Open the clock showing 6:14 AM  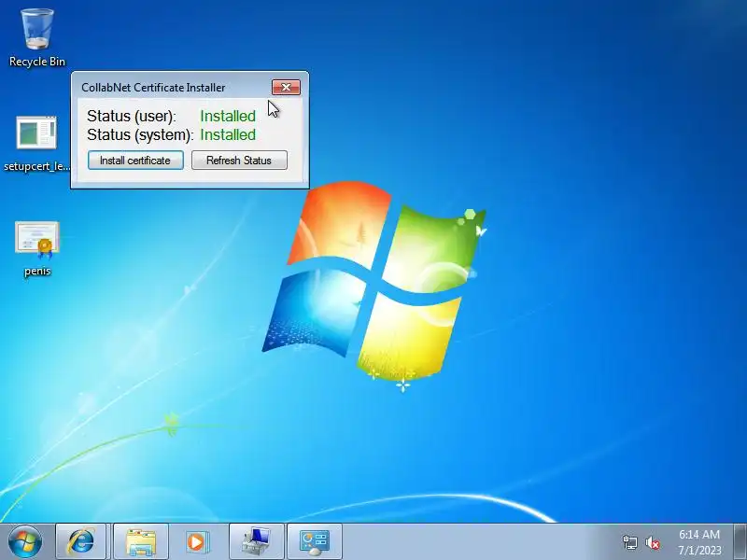click(699, 542)
